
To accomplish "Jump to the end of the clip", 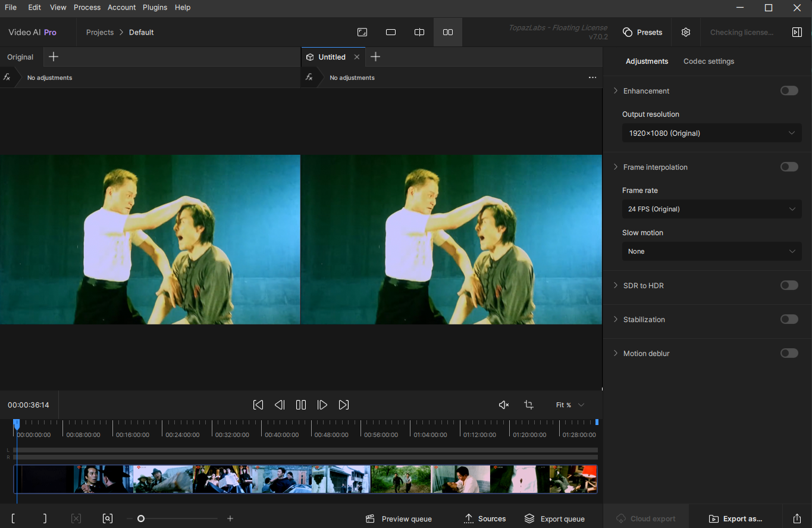I will tap(344, 405).
